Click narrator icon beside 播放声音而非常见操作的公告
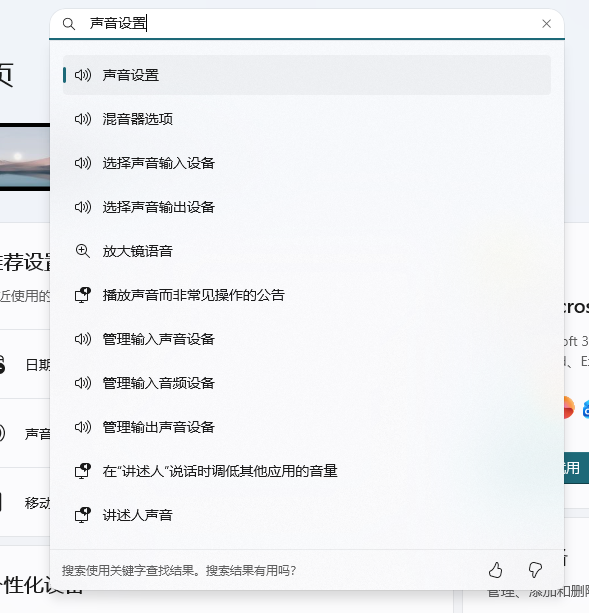 83,295
